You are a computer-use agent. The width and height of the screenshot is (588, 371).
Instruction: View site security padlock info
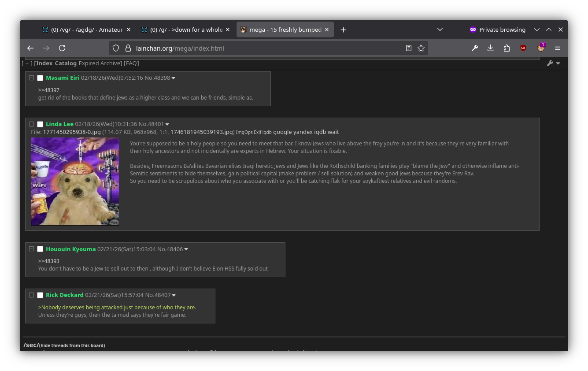coord(128,48)
